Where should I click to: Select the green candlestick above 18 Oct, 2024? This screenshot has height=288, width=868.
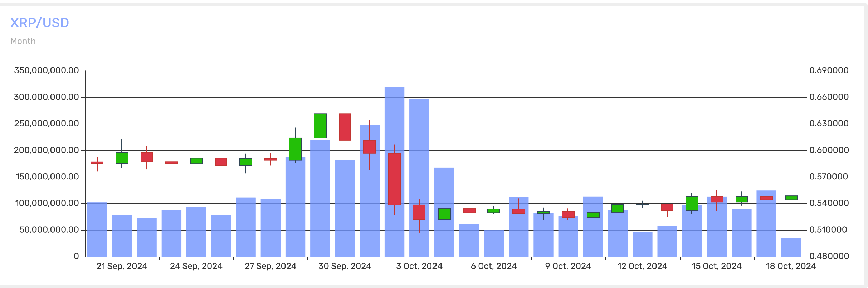click(x=791, y=198)
